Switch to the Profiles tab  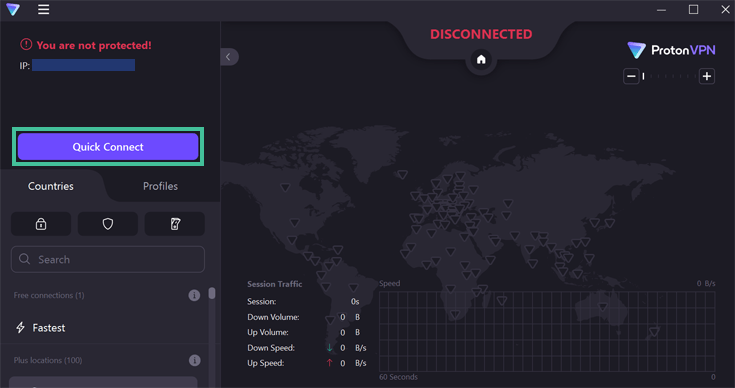pyautogui.click(x=160, y=186)
